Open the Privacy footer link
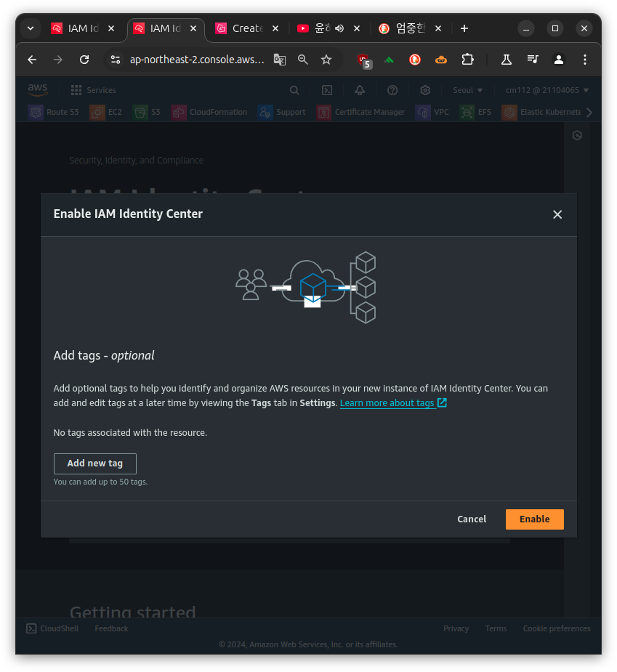The width and height of the screenshot is (617, 672). pyautogui.click(x=456, y=628)
